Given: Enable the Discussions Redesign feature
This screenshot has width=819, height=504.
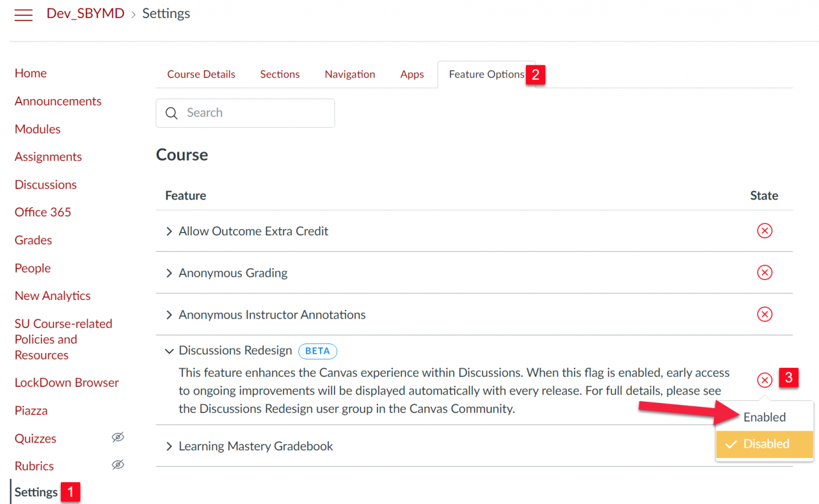Looking at the screenshot, I should pyautogui.click(x=766, y=417).
